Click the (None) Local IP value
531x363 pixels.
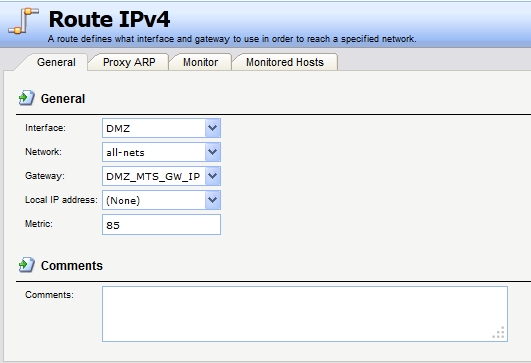(x=123, y=201)
